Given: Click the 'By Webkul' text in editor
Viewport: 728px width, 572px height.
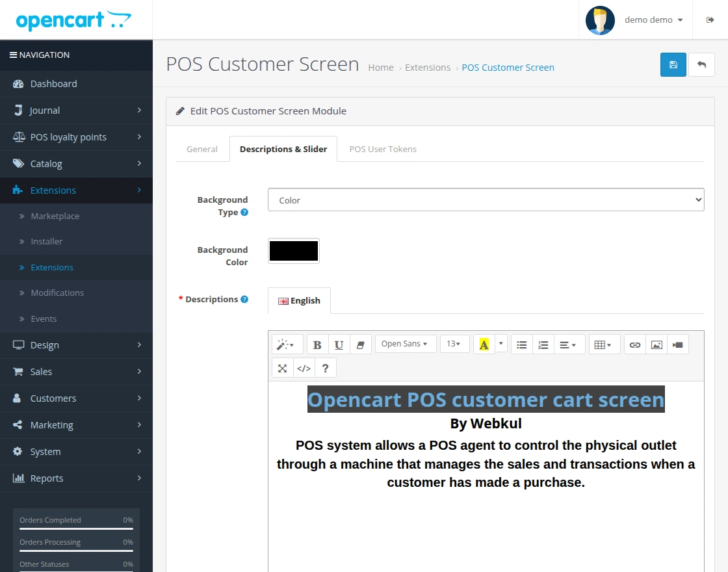Looking at the screenshot, I should (486, 423).
